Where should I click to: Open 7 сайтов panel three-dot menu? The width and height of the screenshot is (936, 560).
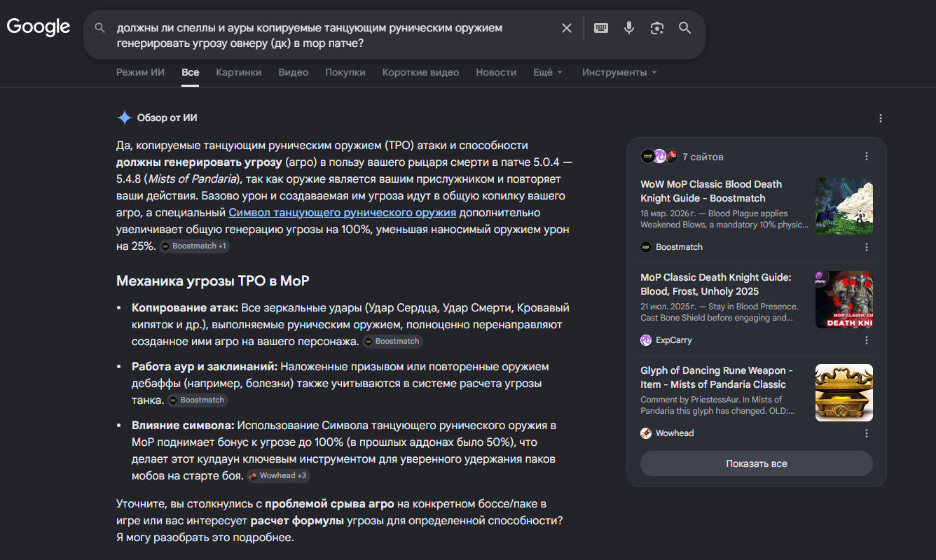[x=867, y=156]
